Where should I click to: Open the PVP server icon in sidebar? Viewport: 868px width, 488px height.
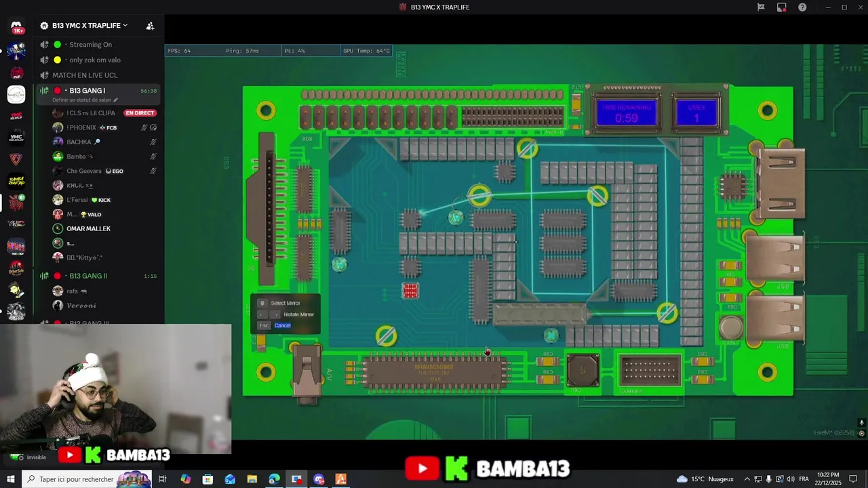(16, 73)
